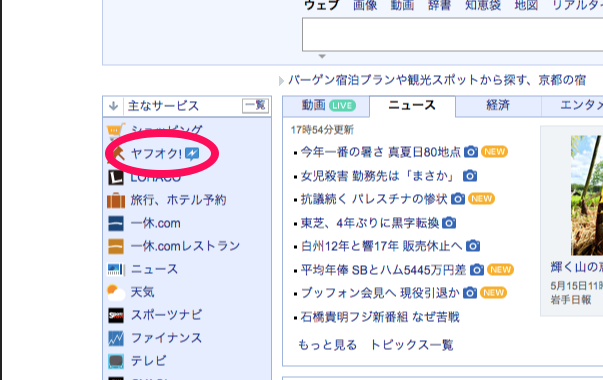603x380 pixels.
Task: Click the down-arrow icon beside 主なサービス
Action: click(x=113, y=106)
